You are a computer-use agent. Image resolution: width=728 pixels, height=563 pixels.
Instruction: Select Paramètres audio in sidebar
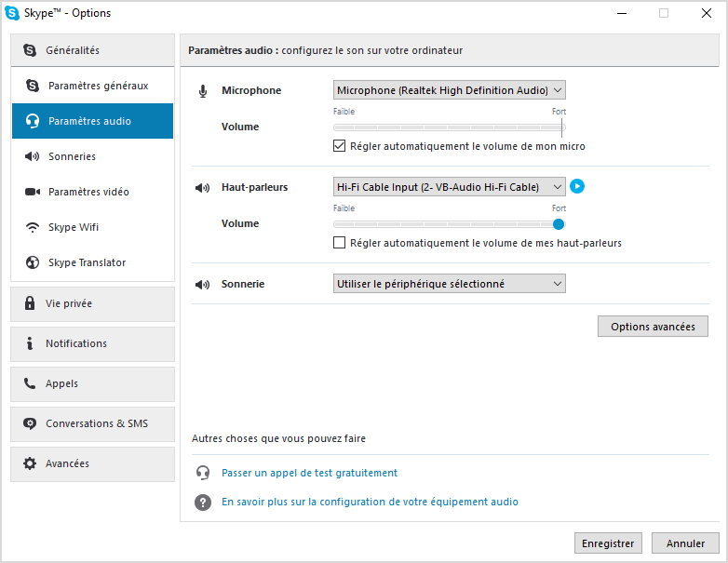93,121
